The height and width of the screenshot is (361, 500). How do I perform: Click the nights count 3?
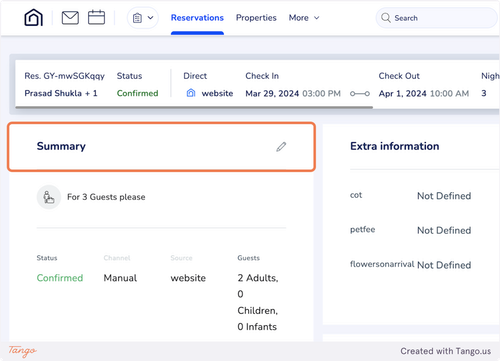pos(484,93)
